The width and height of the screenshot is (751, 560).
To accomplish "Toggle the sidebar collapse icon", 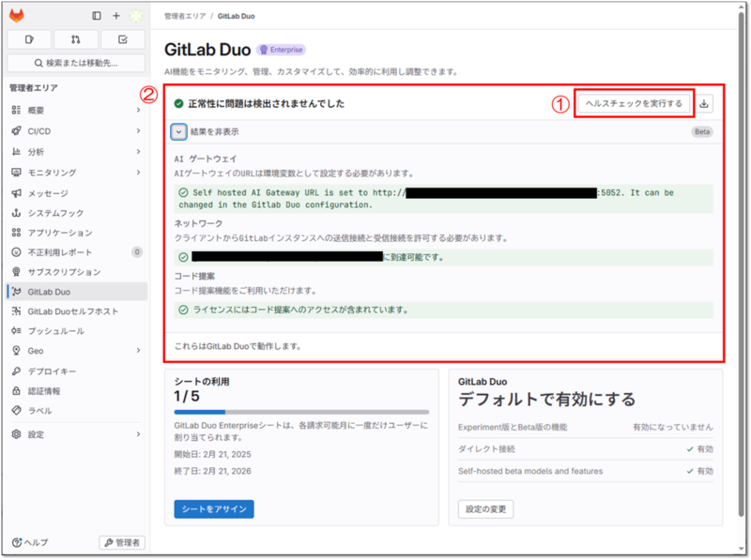I will (97, 16).
